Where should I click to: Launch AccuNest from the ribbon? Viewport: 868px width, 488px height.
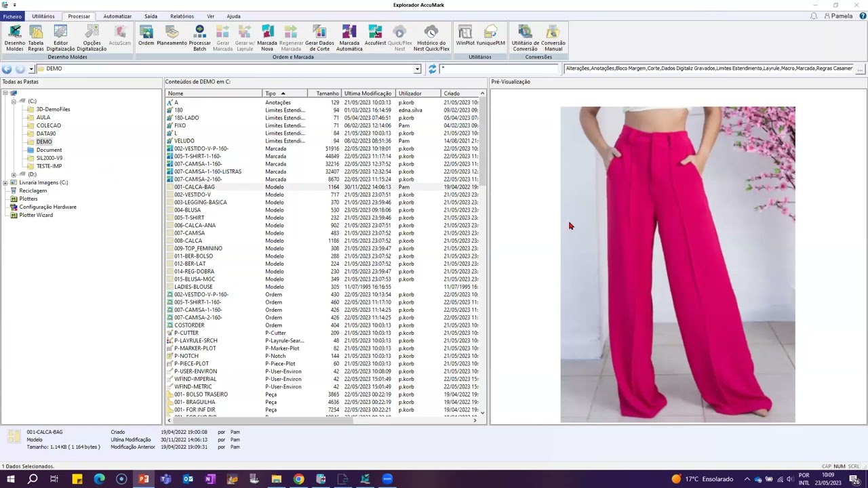pyautogui.click(x=375, y=37)
